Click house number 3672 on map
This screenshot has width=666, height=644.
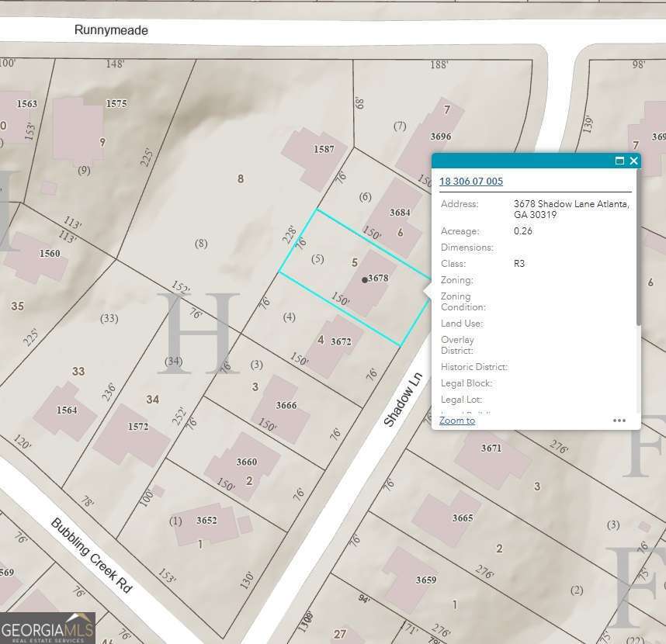coord(341,341)
